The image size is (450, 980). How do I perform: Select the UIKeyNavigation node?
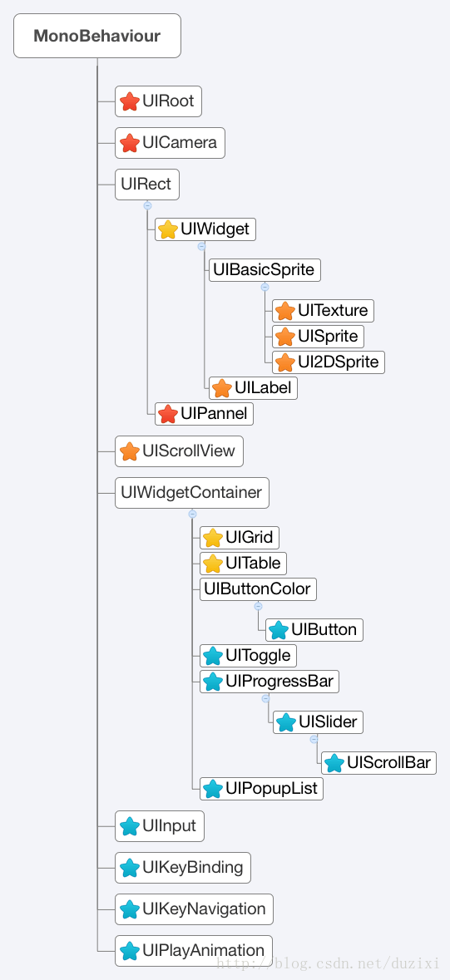(x=194, y=909)
